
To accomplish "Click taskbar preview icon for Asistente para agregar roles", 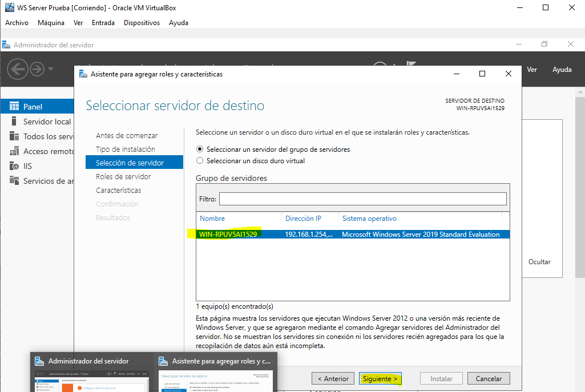I will [163, 361].
